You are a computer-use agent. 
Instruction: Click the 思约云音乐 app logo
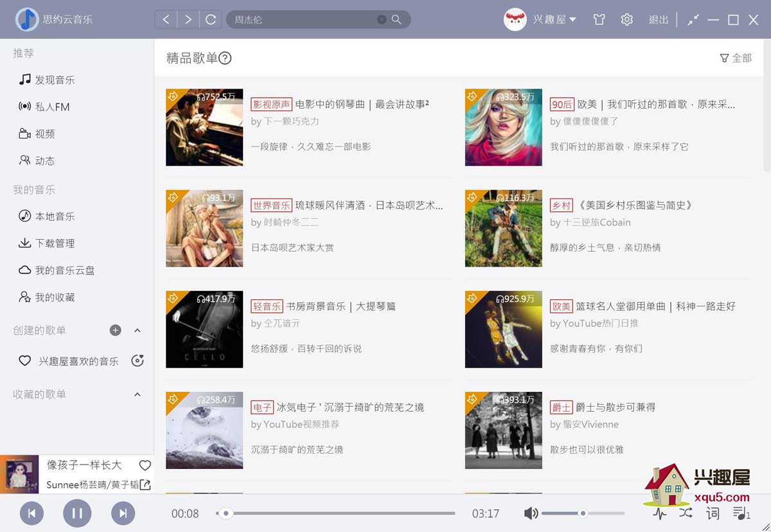[x=27, y=19]
